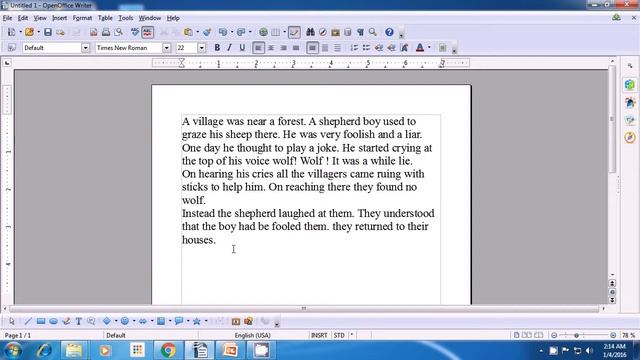This screenshot has width=640, height=360.
Task: Export directly as PDF icon
Action: 93,32
